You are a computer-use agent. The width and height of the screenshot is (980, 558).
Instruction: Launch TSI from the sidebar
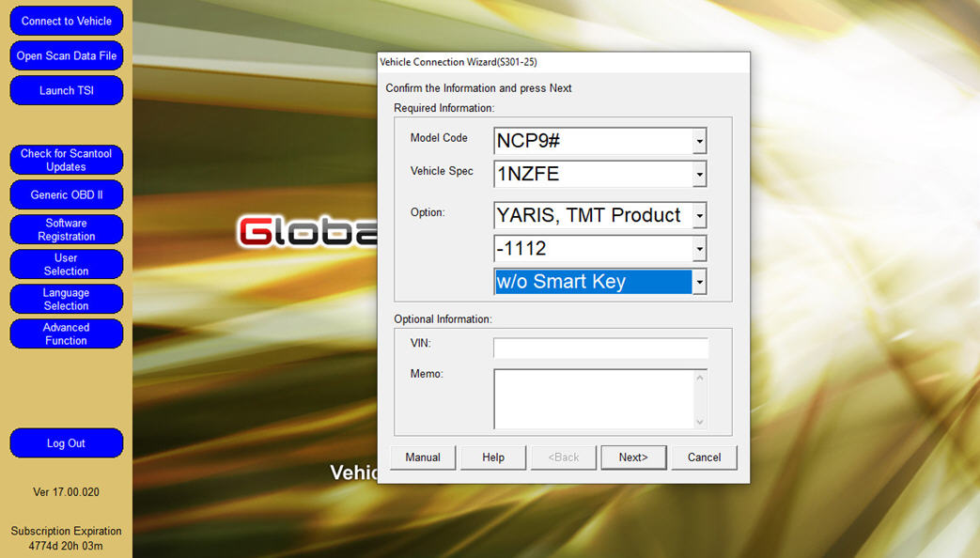click(67, 90)
